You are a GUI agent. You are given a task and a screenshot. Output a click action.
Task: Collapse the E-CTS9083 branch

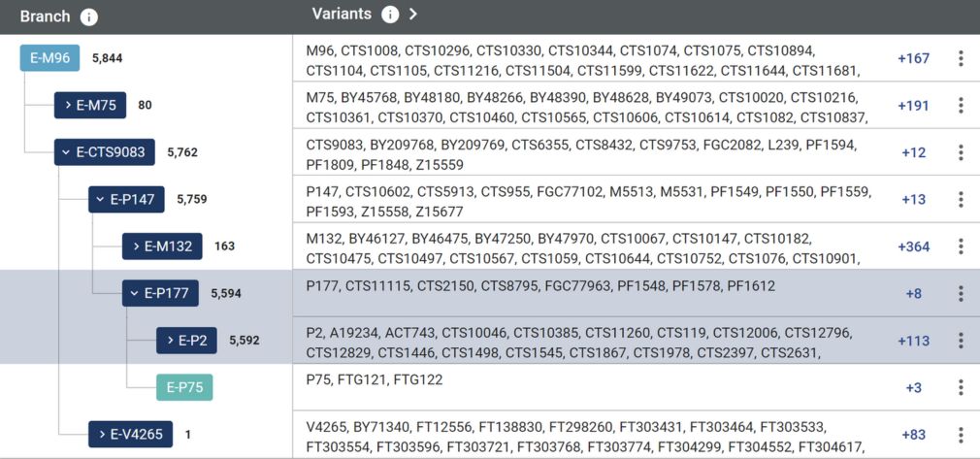click(105, 152)
